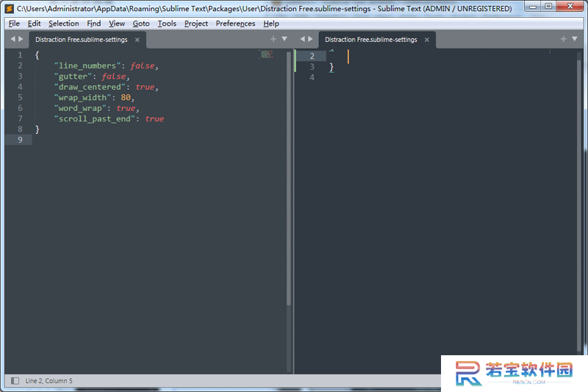Open the Selection menu
Image resolution: width=588 pixels, height=392 pixels.
coord(63,24)
